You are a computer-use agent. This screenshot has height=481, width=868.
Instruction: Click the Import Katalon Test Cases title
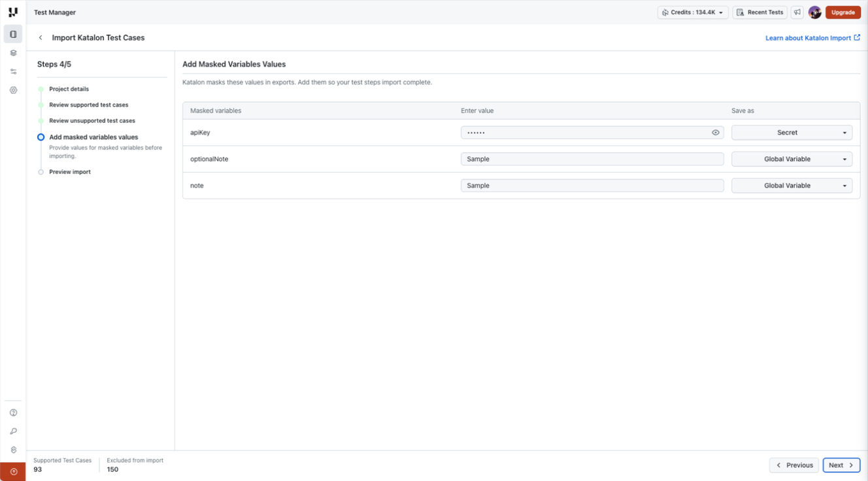[98, 38]
